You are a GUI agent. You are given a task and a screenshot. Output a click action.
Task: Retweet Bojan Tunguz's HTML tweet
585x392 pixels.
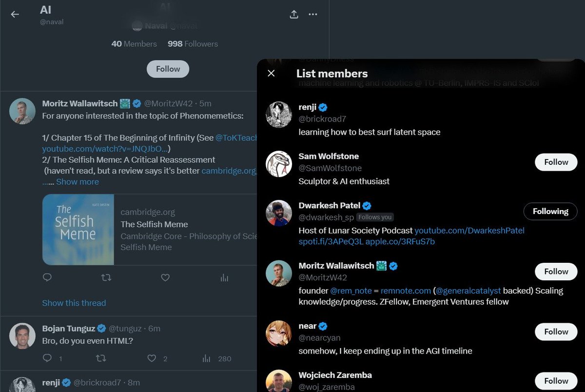click(101, 358)
